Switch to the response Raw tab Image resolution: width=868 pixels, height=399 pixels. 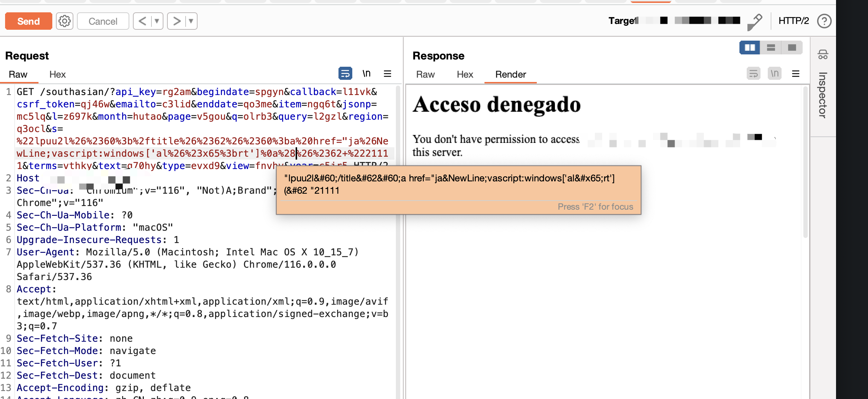click(425, 74)
